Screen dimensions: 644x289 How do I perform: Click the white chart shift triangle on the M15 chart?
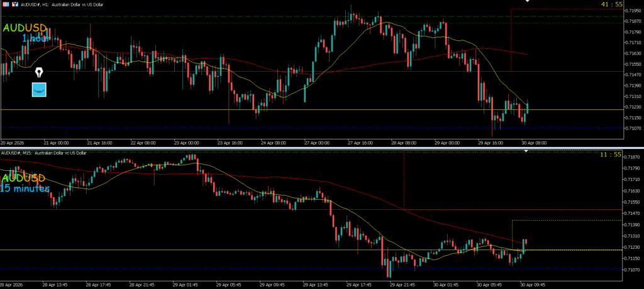click(527, 152)
